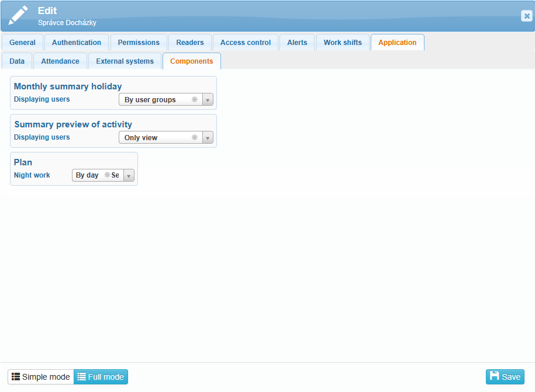
Task: Select the Application tab
Action: click(x=397, y=43)
